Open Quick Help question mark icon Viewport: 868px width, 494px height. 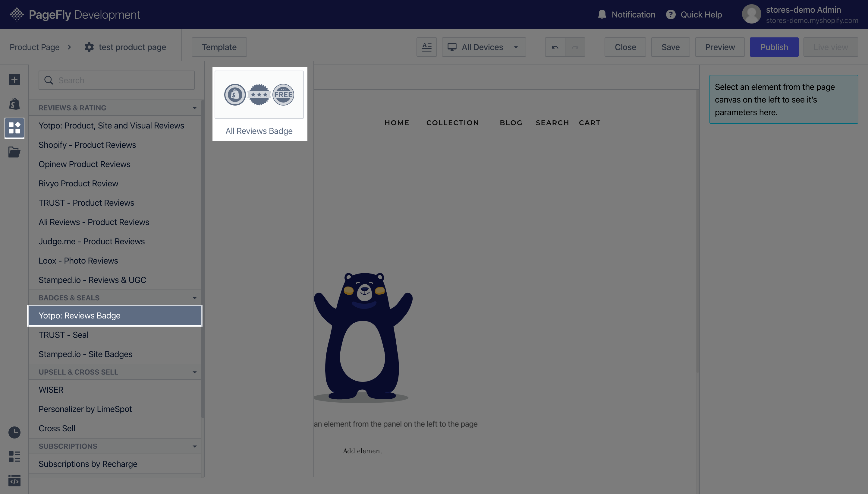pyautogui.click(x=670, y=14)
